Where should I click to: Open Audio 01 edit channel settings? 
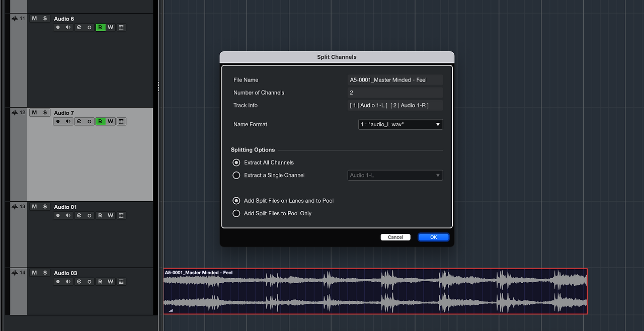click(x=79, y=215)
